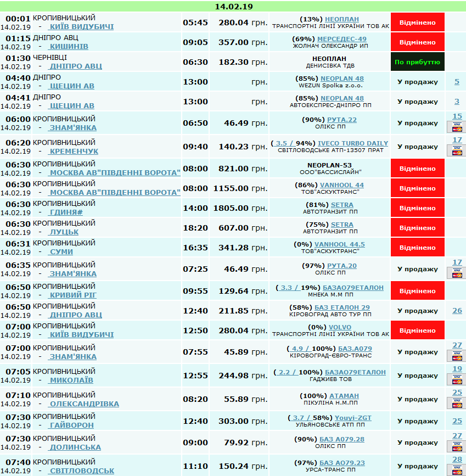
Task: Click card payment icon for Світловодськ route
Action: (457, 471)
